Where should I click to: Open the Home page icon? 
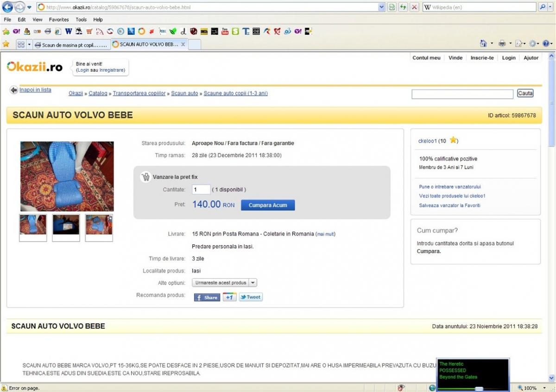[483, 44]
